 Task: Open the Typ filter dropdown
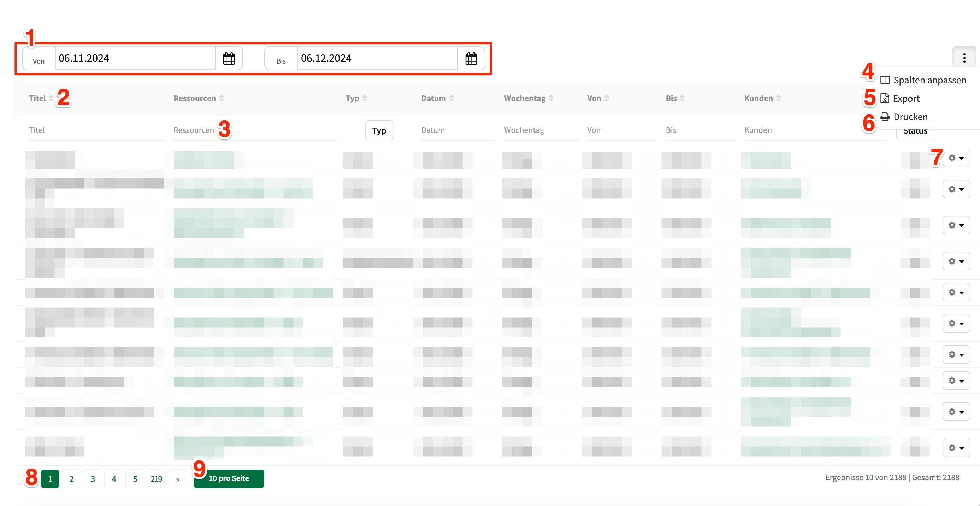click(379, 130)
